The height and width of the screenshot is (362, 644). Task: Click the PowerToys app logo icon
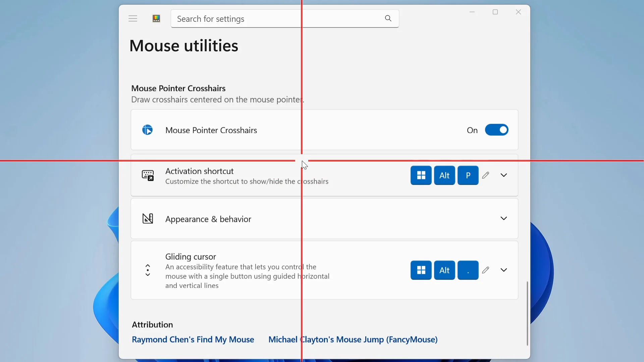point(156,19)
